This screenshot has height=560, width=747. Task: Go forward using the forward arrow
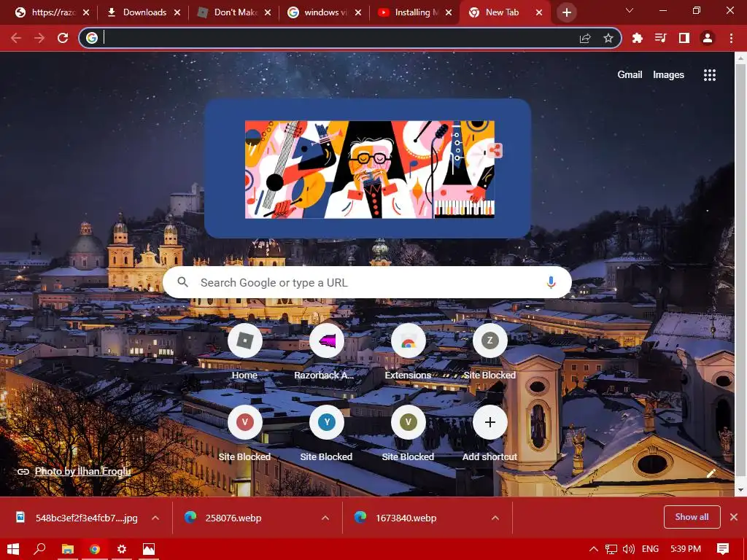(x=39, y=38)
